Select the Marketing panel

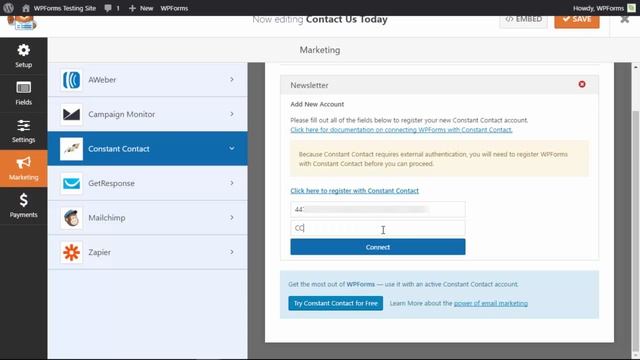24,169
